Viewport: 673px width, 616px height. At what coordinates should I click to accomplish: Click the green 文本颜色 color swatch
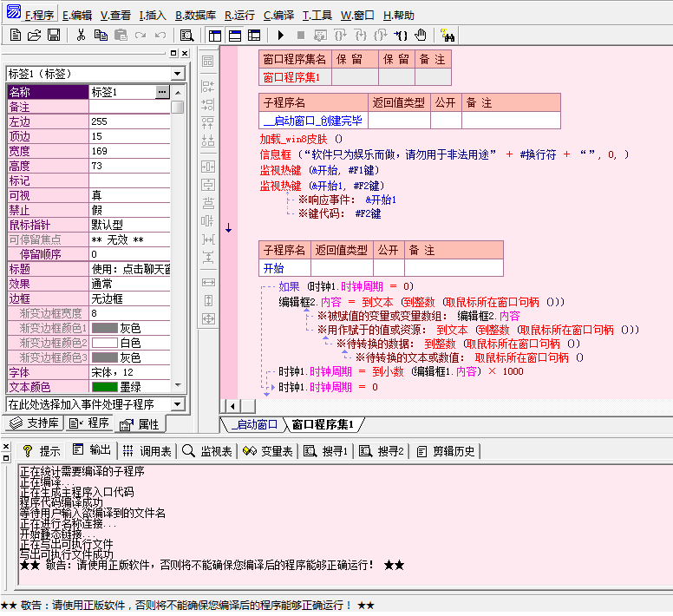pos(105,387)
